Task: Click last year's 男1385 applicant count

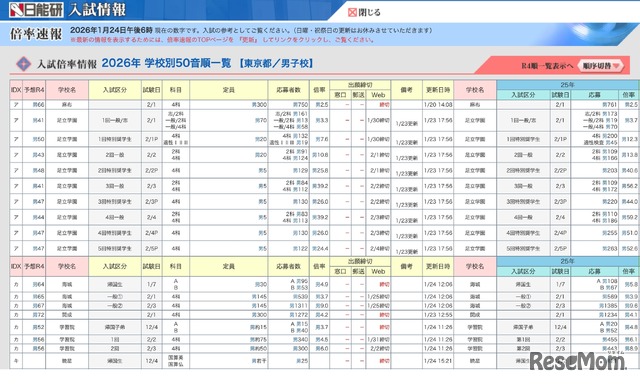Action: [608, 306]
